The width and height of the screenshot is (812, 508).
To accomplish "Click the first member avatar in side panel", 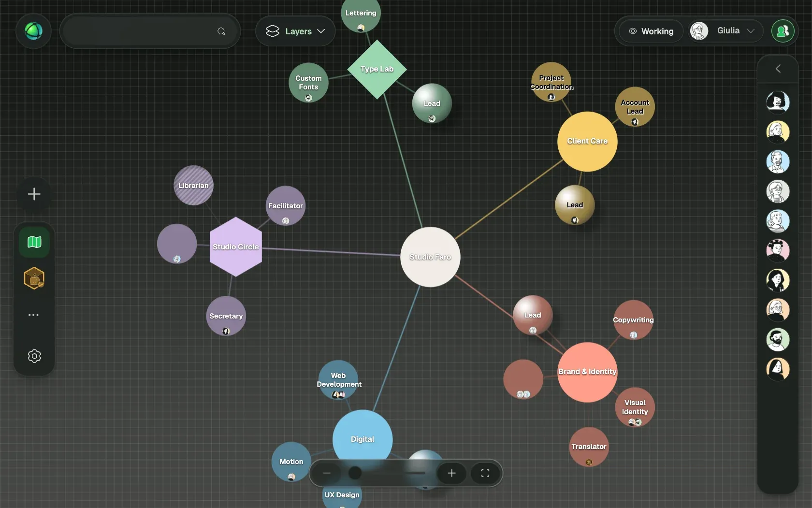I will tap(778, 102).
